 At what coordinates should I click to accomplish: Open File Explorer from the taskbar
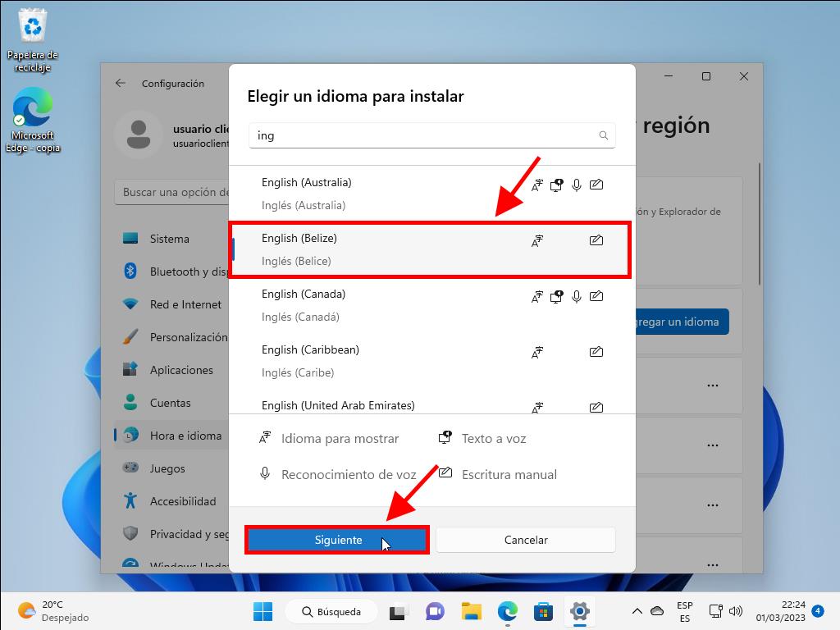point(471,611)
